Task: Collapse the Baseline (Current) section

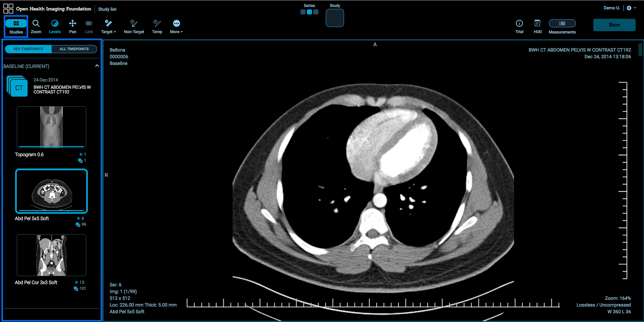Action: (x=97, y=66)
